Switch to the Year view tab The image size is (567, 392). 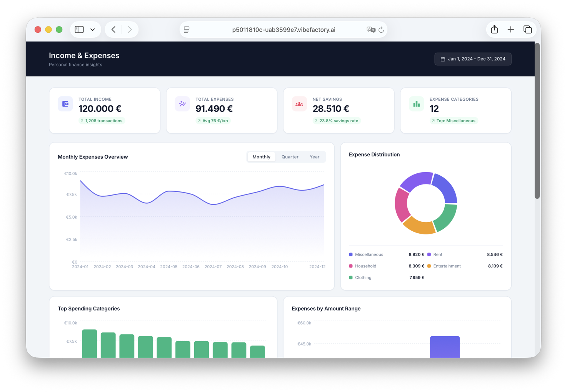(314, 157)
